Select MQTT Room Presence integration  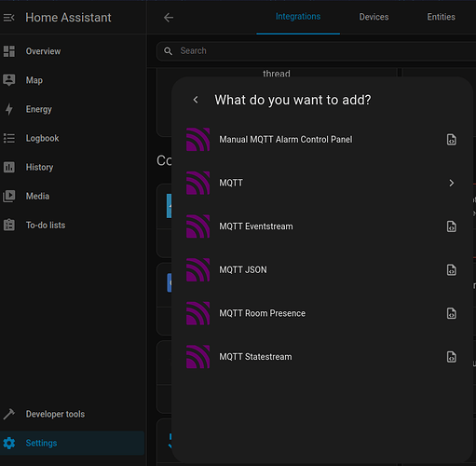(x=321, y=313)
